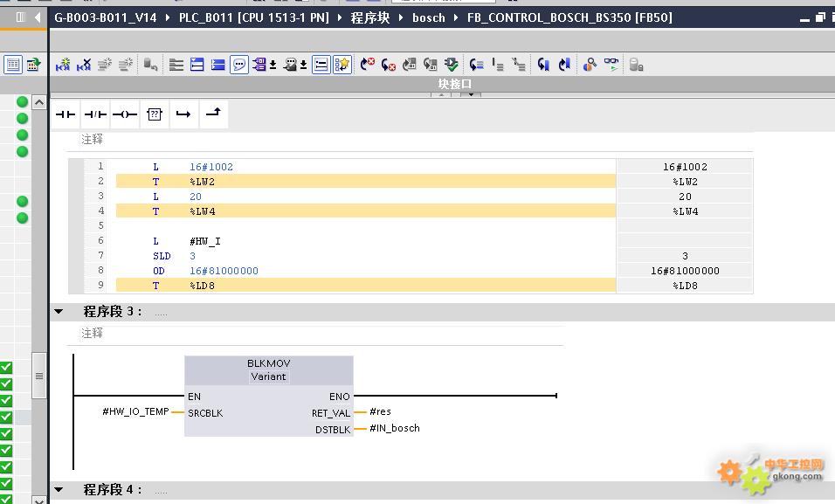Toggle the star favorites icon

(342, 65)
